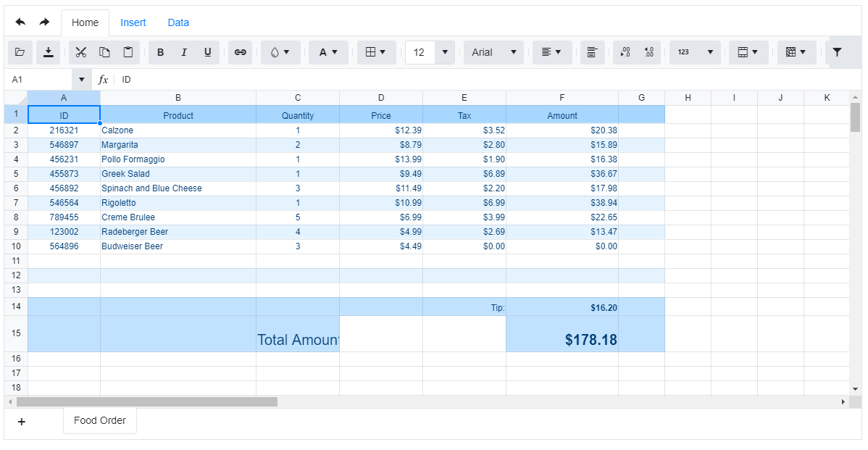This screenshot has width=868, height=450.
Task: Click the vertical scrollbar thumb
Action: [855, 117]
